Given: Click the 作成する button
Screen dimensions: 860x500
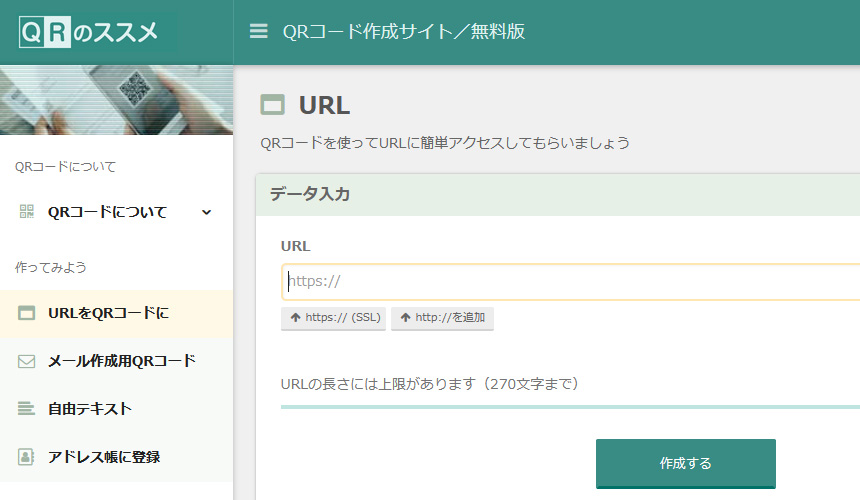Looking at the screenshot, I should 685,463.
